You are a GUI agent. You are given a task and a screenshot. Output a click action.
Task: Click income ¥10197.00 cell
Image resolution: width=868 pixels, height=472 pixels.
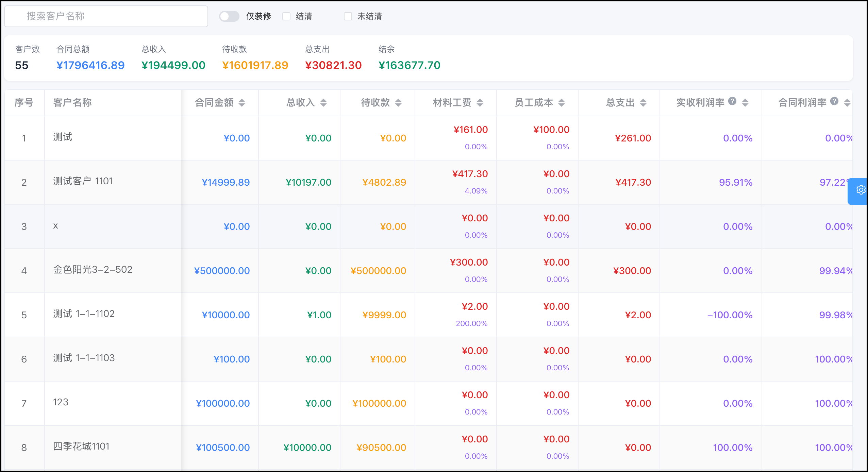[x=308, y=183]
